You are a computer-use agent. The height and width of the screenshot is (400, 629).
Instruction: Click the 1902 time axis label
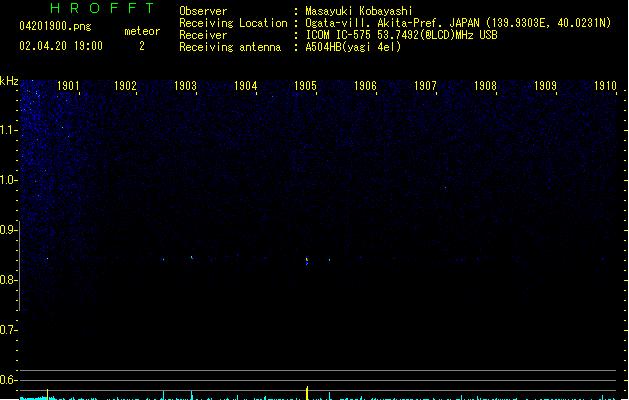tap(126, 86)
